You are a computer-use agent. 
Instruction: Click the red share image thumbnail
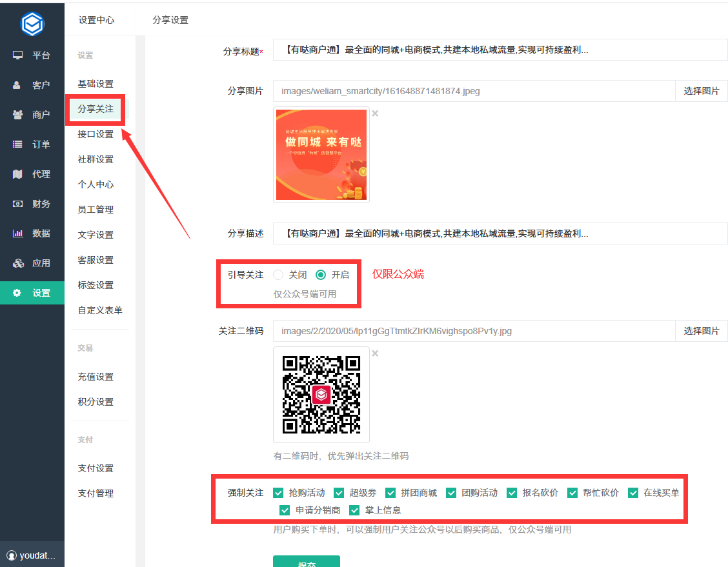point(321,155)
